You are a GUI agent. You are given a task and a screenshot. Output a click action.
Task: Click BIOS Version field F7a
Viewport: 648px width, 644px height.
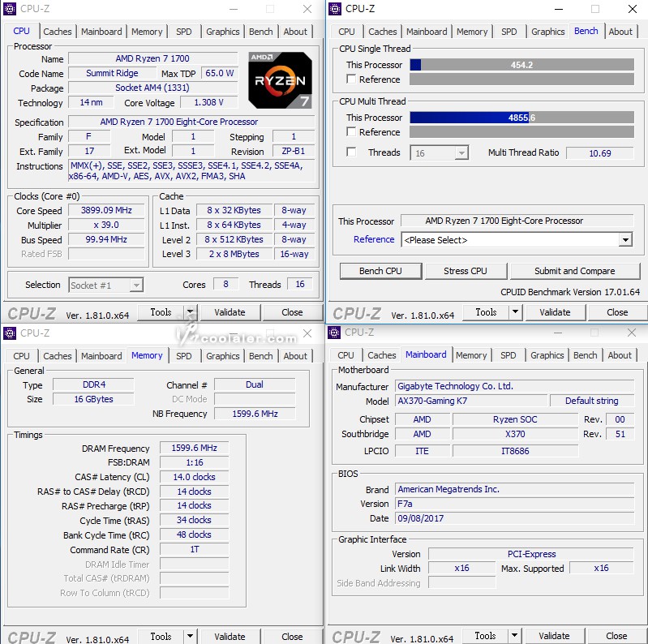pyautogui.click(x=514, y=504)
